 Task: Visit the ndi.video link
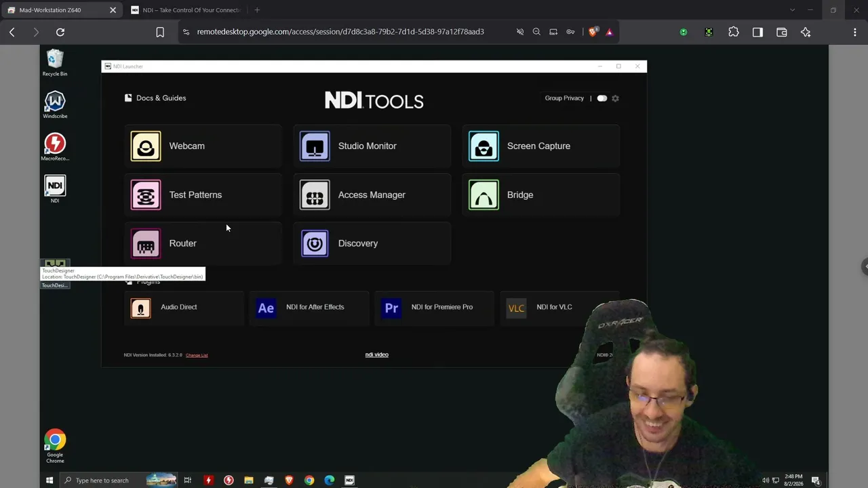376,354
